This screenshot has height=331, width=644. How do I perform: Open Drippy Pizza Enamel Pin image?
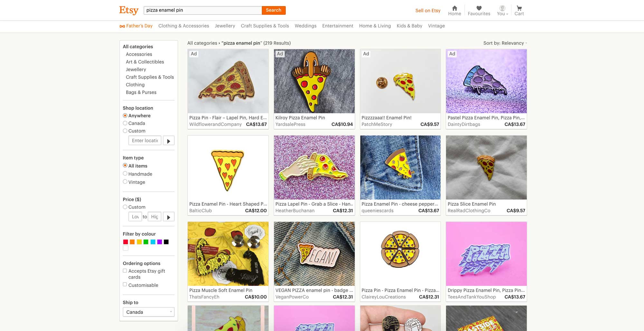point(486,254)
